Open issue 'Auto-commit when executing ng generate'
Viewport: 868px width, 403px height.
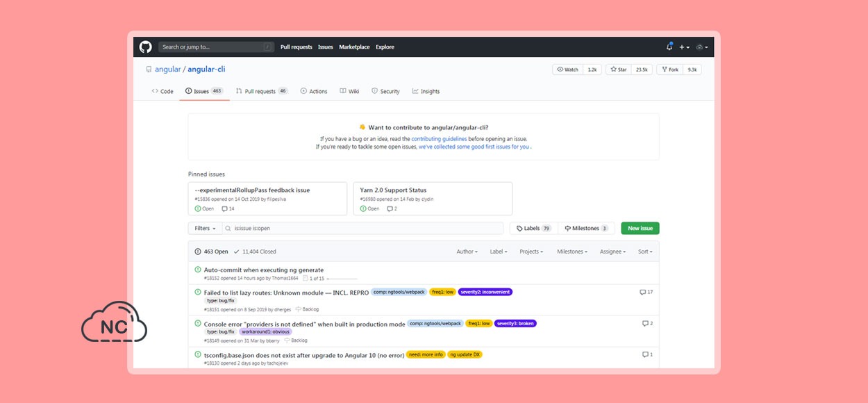point(264,270)
